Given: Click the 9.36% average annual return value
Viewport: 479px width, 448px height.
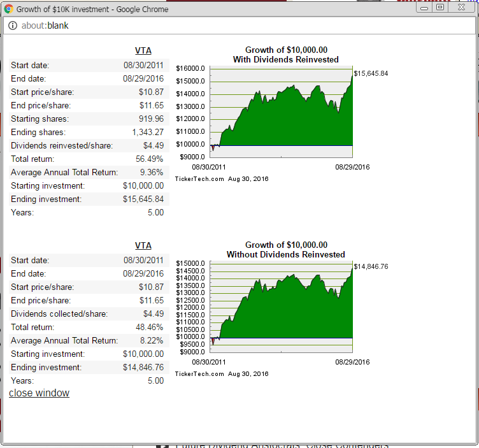Looking at the screenshot, I should pos(152,173).
